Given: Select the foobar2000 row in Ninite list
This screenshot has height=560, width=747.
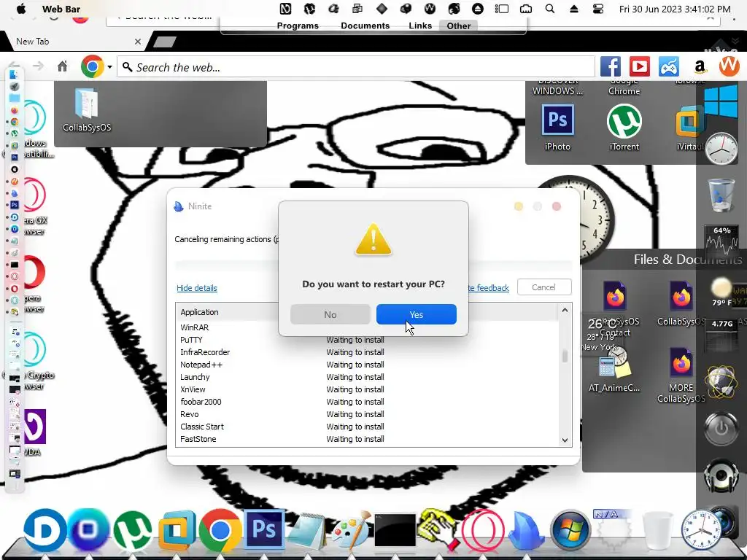Looking at the screenshot, I should 366,402.
